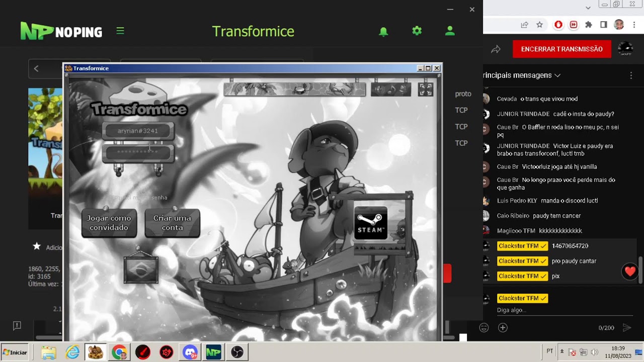This screenshot has height=362, width=644.
Task: Click the YouTube channel avatar
Action: click(625, 49)
